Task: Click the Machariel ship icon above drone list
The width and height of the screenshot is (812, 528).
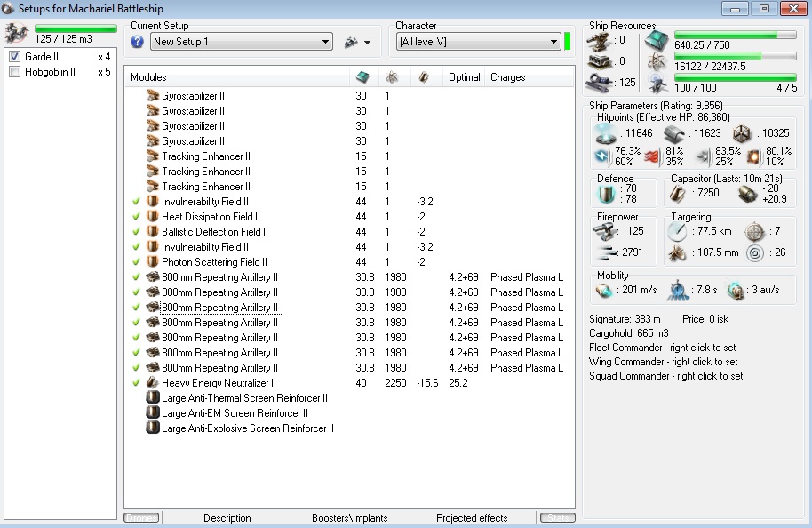Action: [x=16, y=34]
